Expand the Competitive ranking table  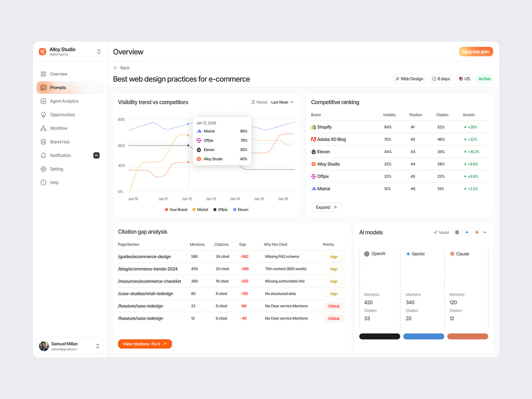click(327, 207)
